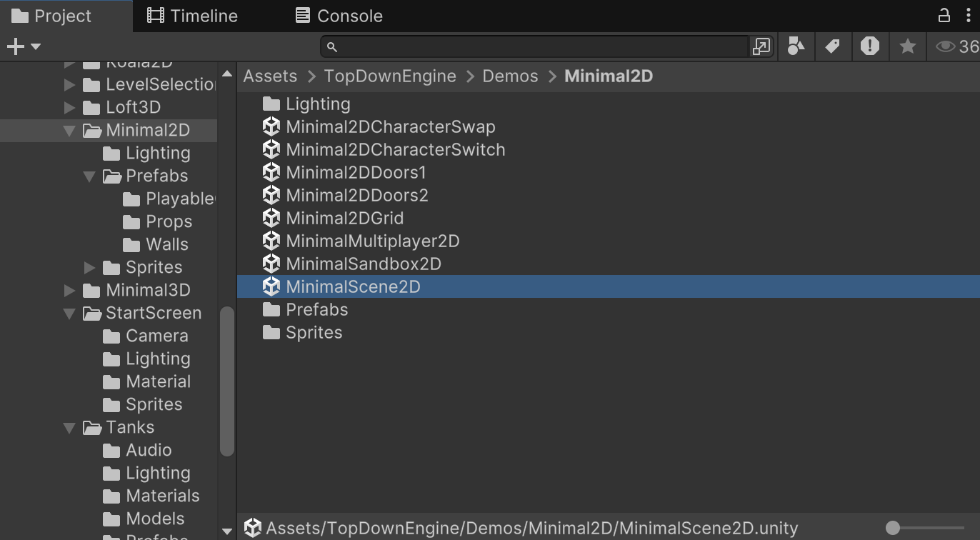Expand the Sprites subfolder under Minimal2D
Screen dimensions: 980x540
tap(89, 267)
